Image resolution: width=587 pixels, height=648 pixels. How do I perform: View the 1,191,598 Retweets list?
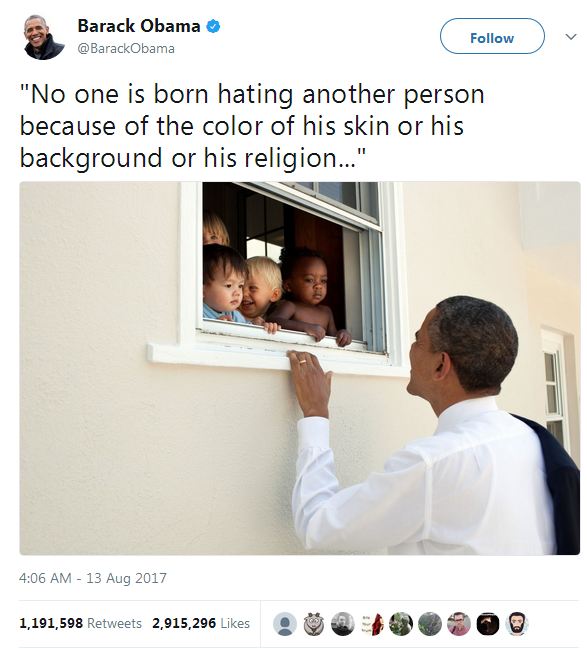[81, 623]
